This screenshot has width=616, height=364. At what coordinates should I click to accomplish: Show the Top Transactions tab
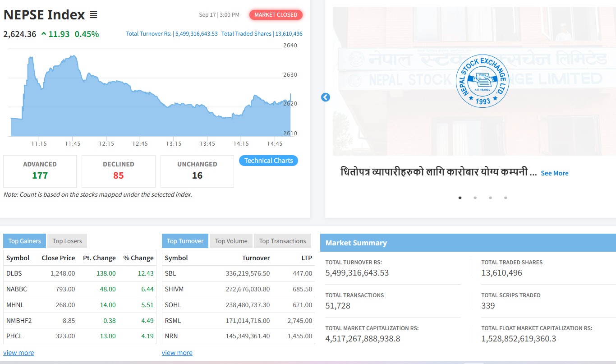click(x=283, y=241)
